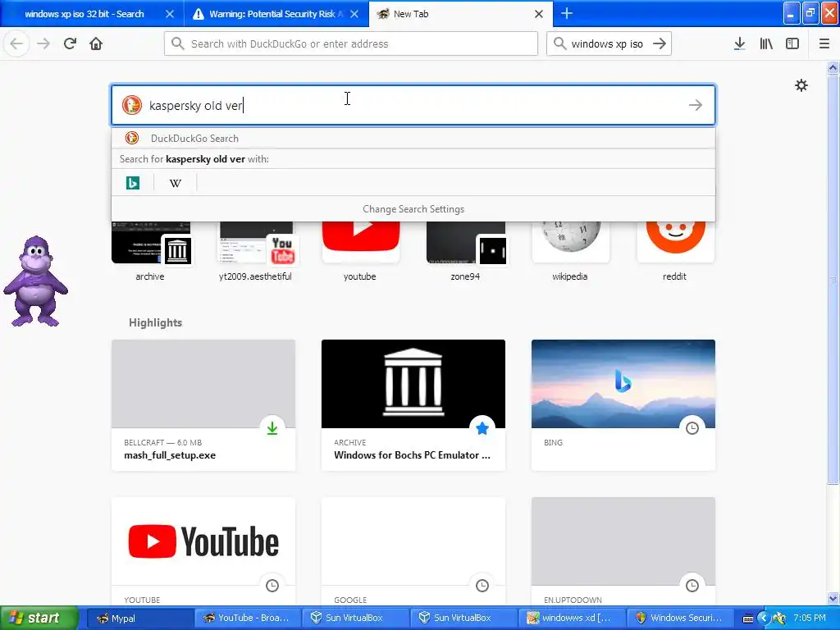This screenshot has width=840, height=630.
Task: Submit search with the in-page arrow
Action: click(x=696, y=105)
